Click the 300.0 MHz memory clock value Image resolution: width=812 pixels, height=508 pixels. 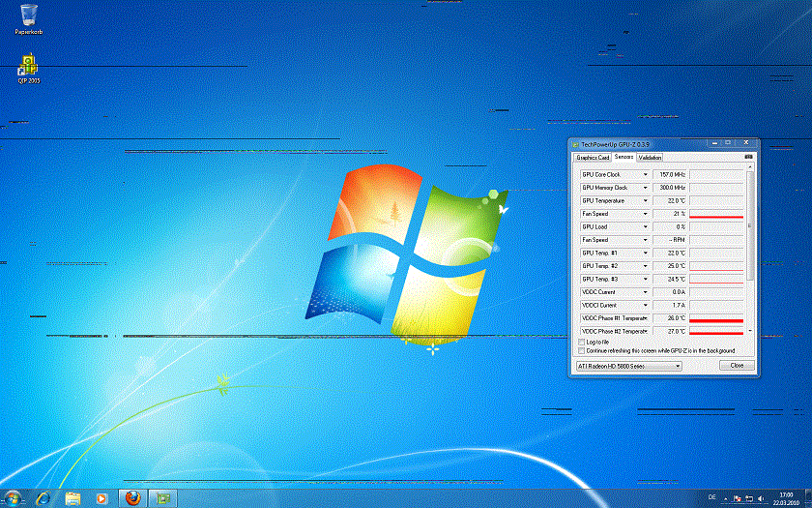pyautogui.click(x=670, y=188)
